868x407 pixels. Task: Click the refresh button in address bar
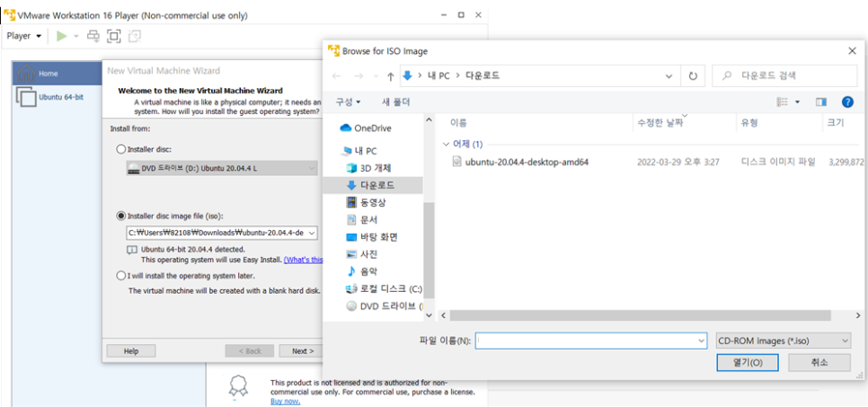tap(693, 75)
